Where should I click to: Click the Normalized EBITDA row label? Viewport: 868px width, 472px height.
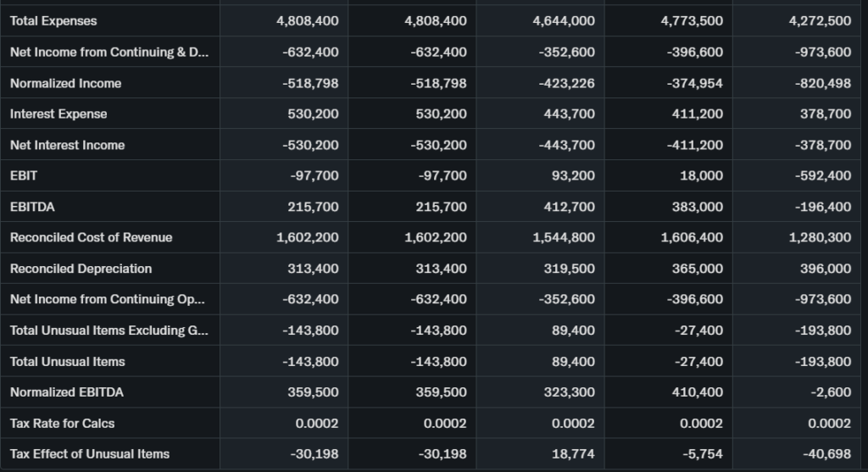point(67,392)
